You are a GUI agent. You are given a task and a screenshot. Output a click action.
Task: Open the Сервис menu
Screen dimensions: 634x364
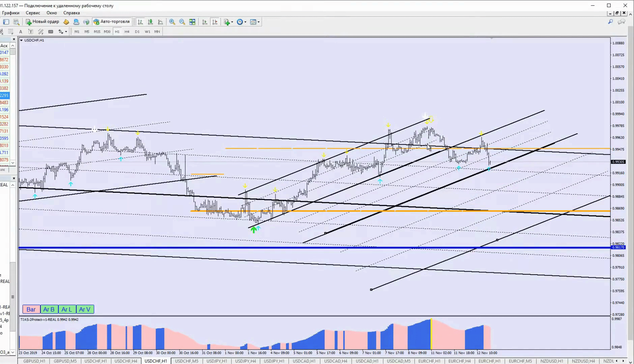point(33,13)
